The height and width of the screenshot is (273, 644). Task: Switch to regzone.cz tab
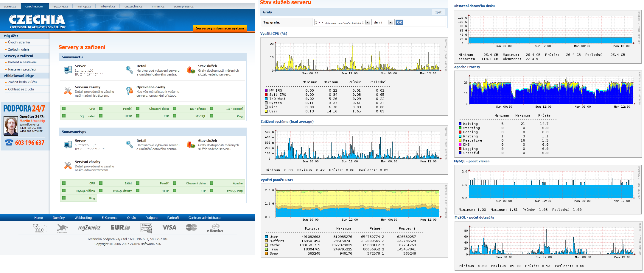coord(60,6)
